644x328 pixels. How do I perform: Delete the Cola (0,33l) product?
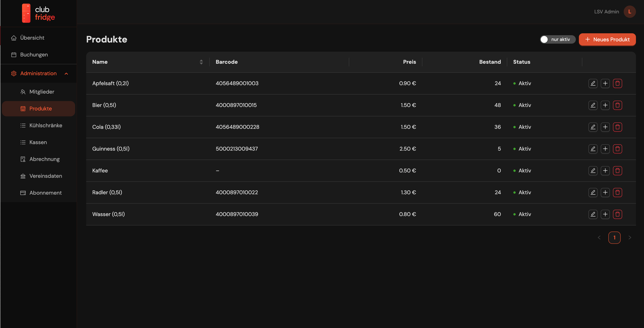pyautogui.click(x=617, y=127)
